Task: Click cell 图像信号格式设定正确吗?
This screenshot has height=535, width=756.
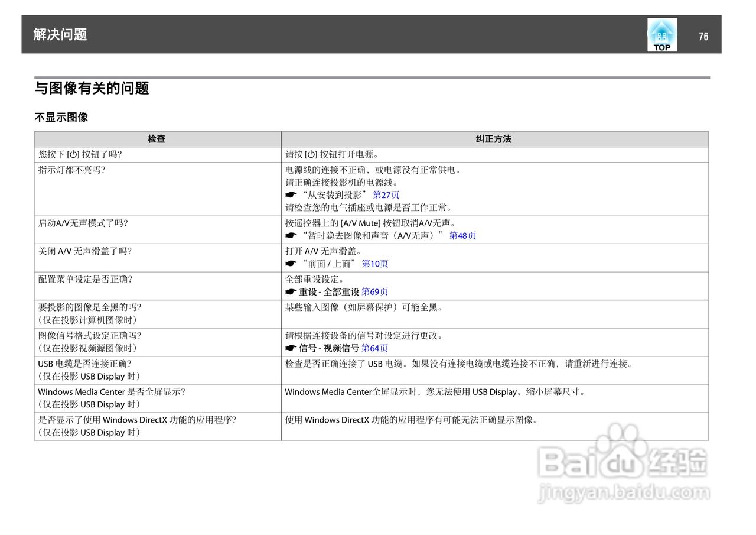Action: tap(158, 342)
